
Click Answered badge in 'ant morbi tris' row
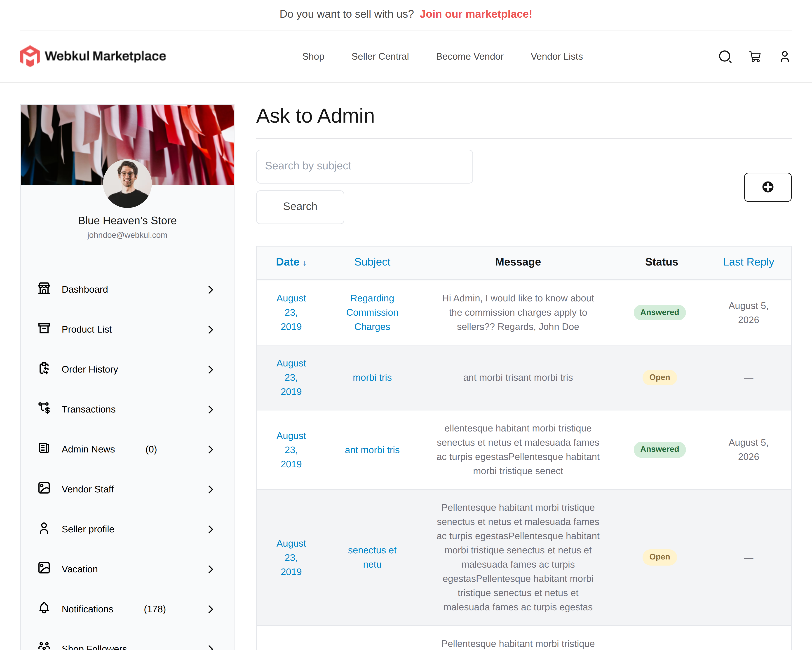click(659, 449)
